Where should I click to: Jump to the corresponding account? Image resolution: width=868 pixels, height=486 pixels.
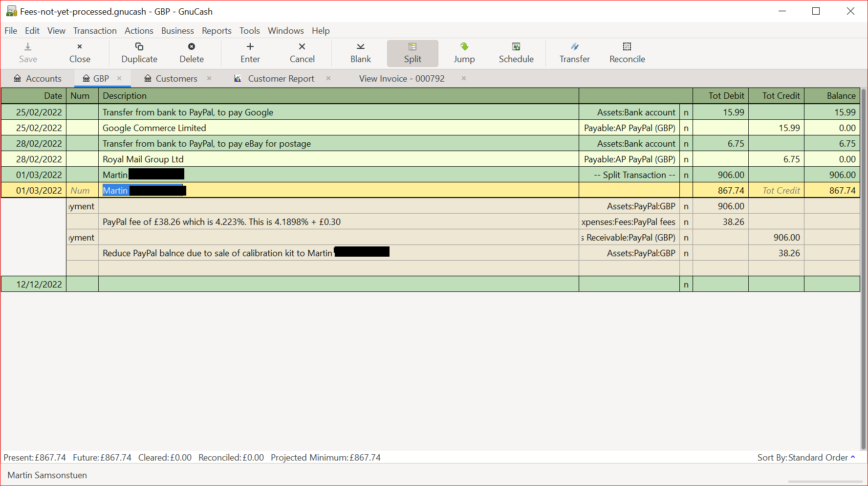(464, 53)
